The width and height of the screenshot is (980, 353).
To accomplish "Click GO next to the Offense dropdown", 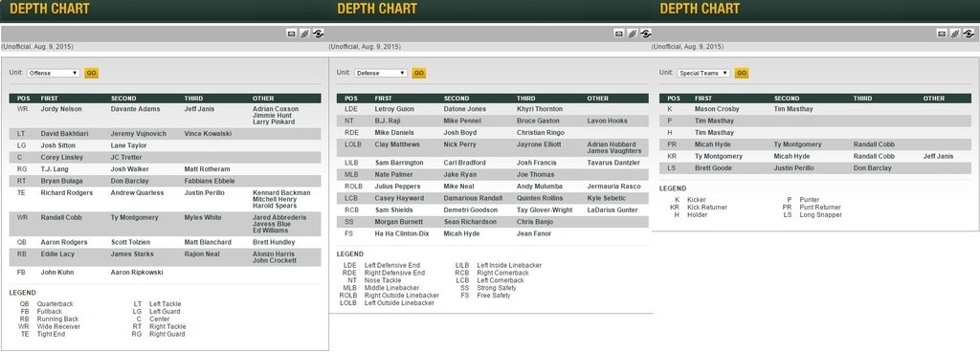I will (x=91, y=73).
